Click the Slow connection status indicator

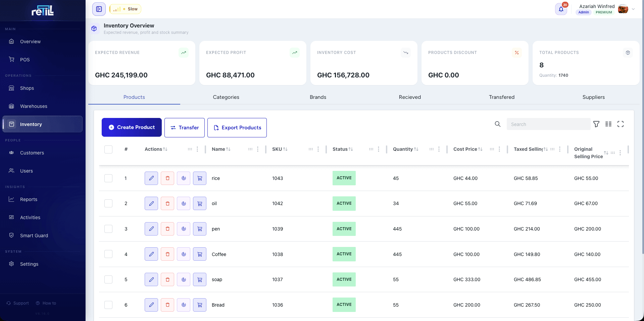pyautogui.click(x=125, y=9)
